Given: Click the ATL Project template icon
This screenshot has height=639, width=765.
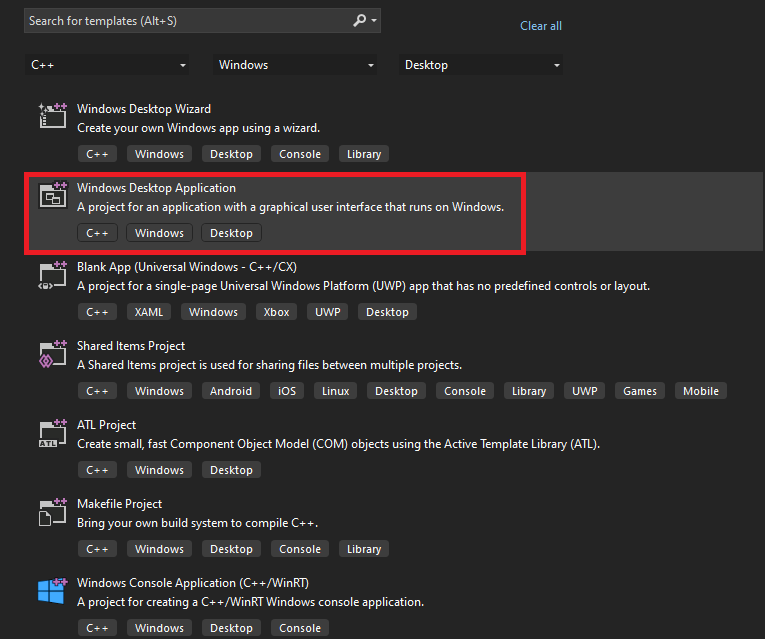Looking at the screenshot, I should [x=52, y=432].
